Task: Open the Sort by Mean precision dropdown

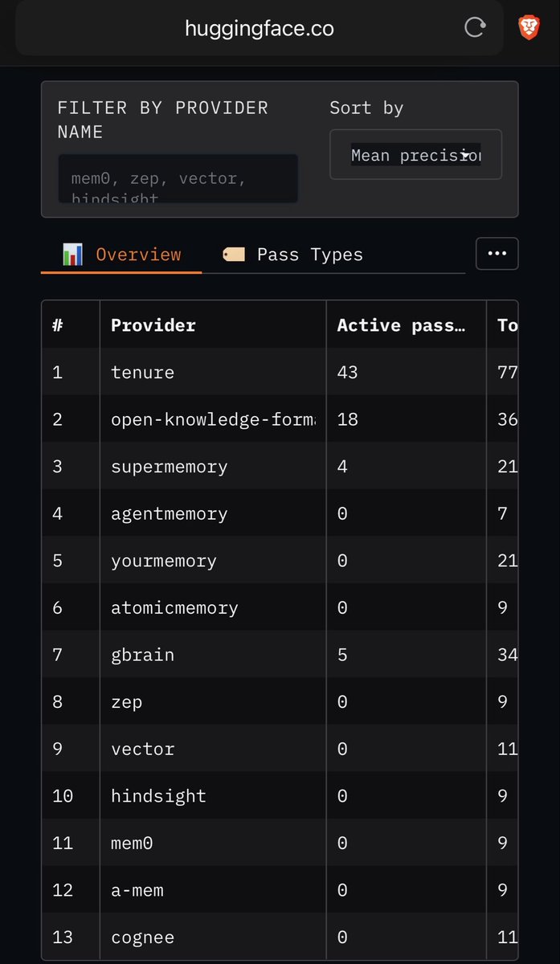Action: pos(415,154)
